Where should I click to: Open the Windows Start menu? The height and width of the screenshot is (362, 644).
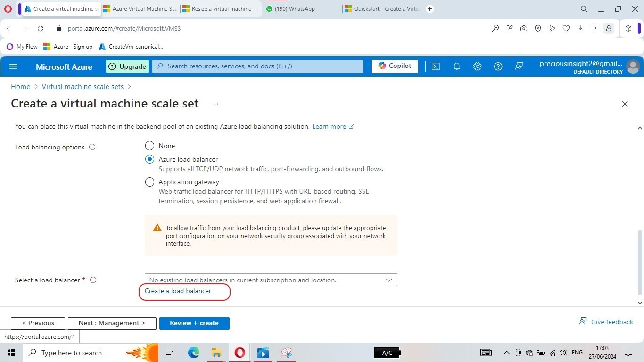click(x=11, y=353)
